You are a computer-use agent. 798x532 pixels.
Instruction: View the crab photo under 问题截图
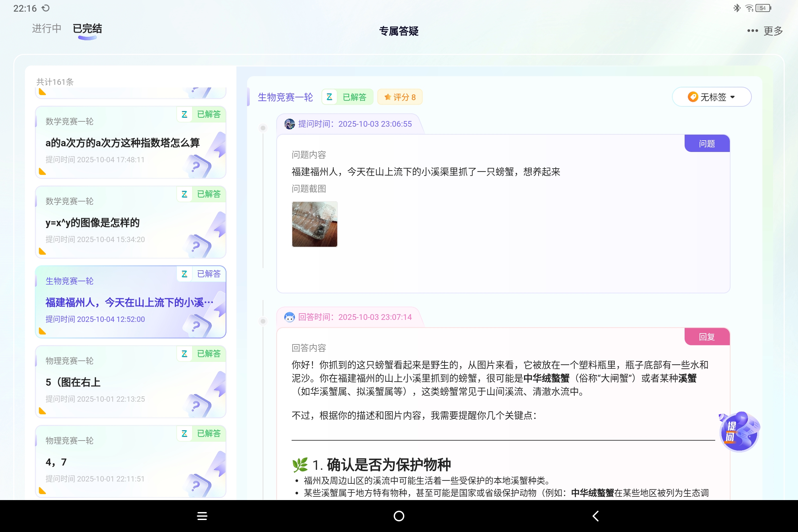pyautogui.click(x=315, y=224)
